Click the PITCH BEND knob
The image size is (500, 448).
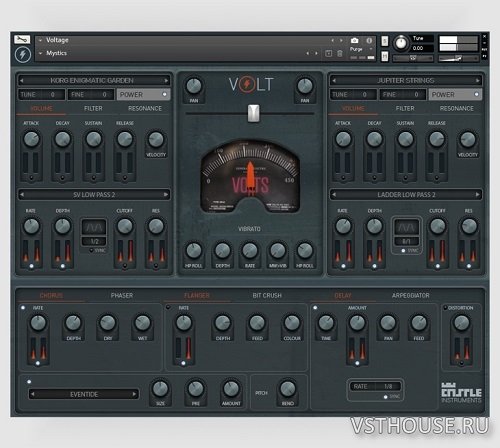coord(287,389)
